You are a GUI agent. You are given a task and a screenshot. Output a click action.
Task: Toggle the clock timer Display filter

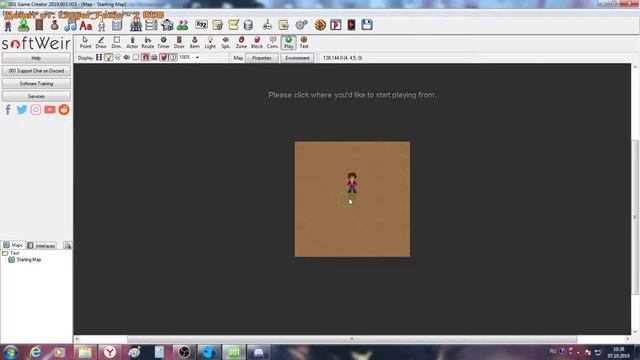coord(173,58)
